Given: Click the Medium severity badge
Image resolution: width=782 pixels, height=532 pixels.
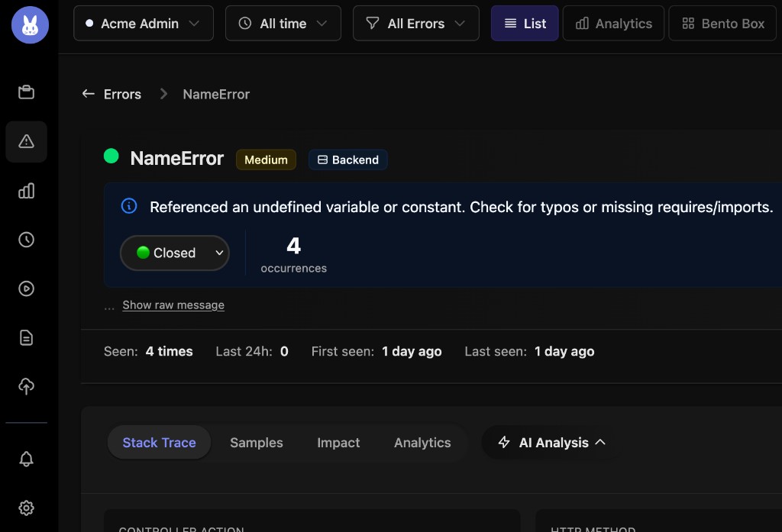Looking at the screenshot, I should pyautogui.click(x=266, y=160).
